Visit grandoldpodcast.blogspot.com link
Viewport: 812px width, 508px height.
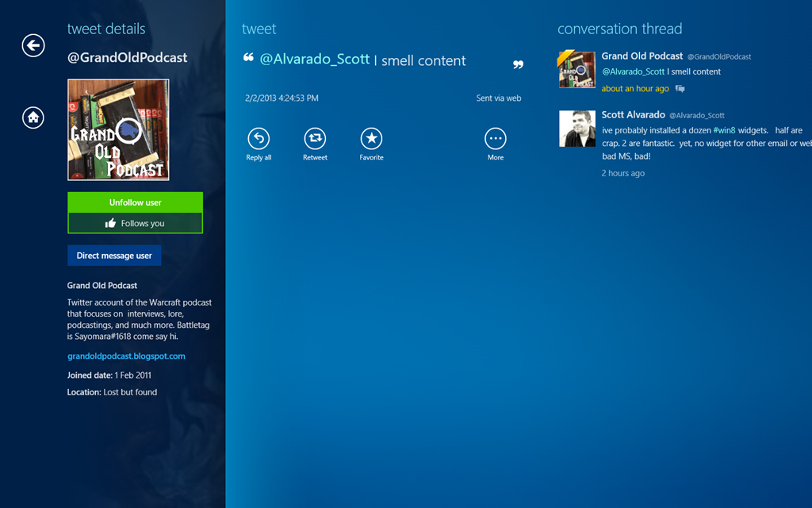coord(126,356)
